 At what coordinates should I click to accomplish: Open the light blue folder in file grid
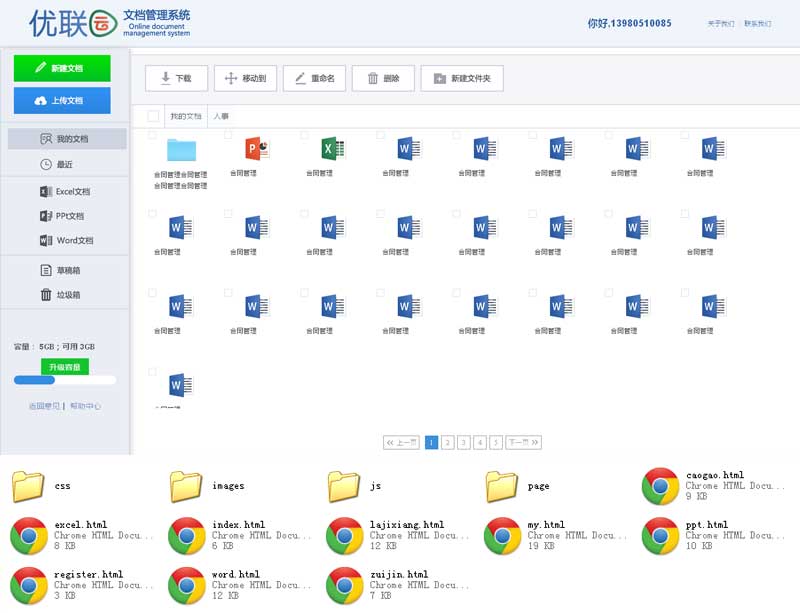[x=181, y=150]
